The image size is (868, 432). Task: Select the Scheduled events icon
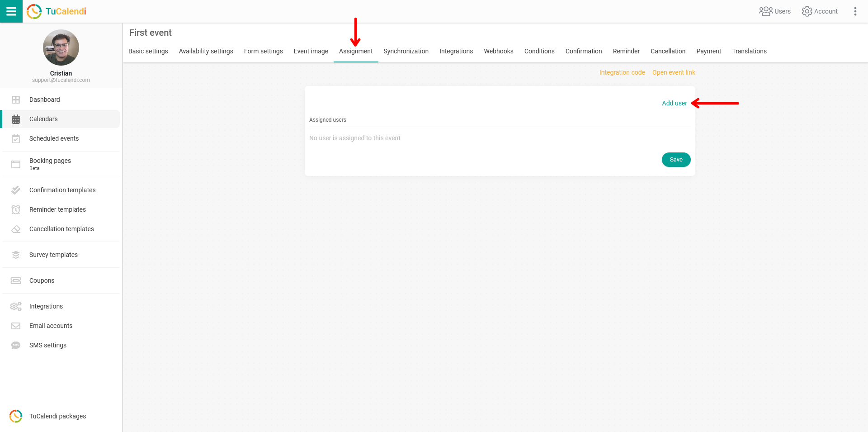point(16,138)
